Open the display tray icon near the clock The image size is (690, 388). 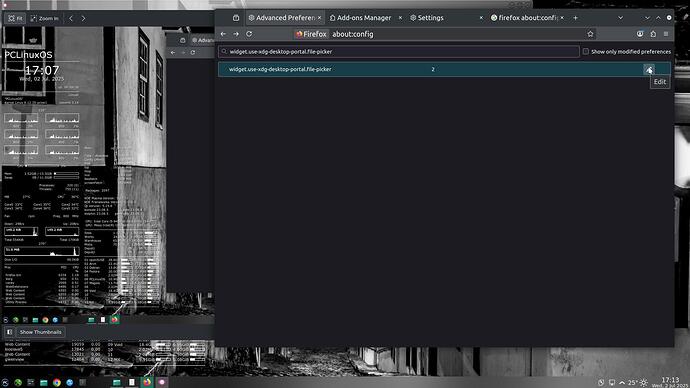(x=612, y=383)
